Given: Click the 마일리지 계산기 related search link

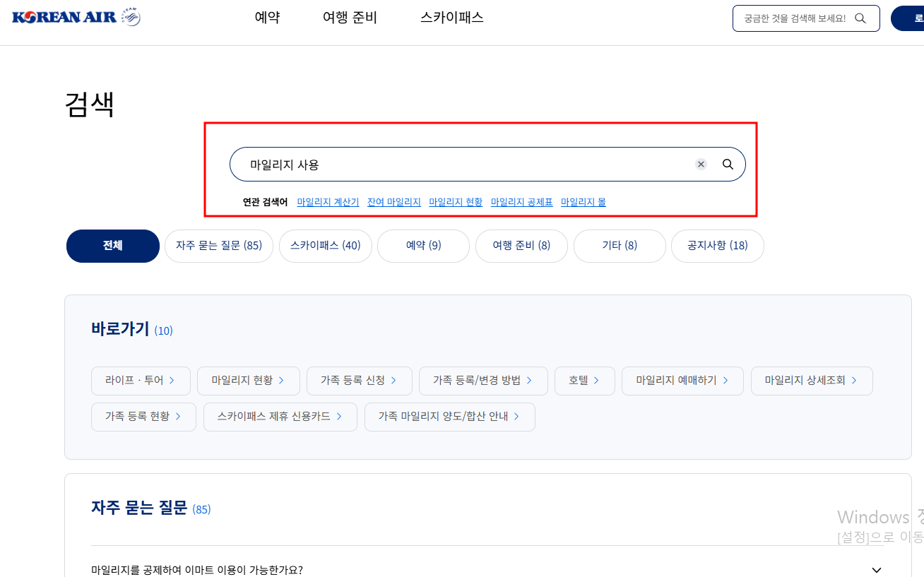Looking at the screenshot, I should (x=328, y=201).
